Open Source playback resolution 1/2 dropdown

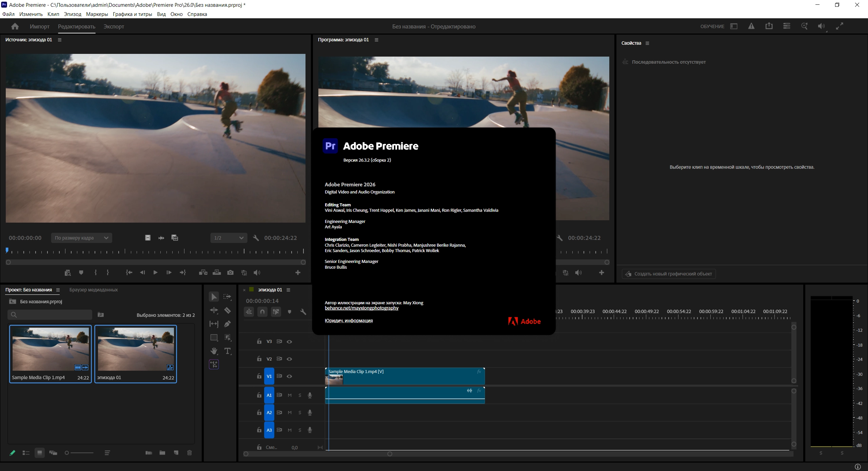[x=229, y=238]
